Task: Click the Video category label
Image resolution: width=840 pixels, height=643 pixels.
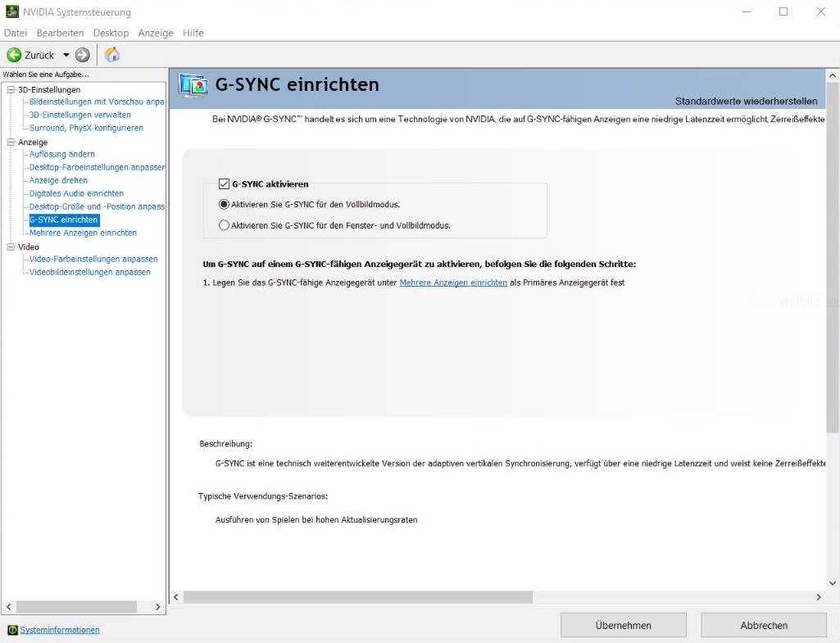Action: point(29,247)
